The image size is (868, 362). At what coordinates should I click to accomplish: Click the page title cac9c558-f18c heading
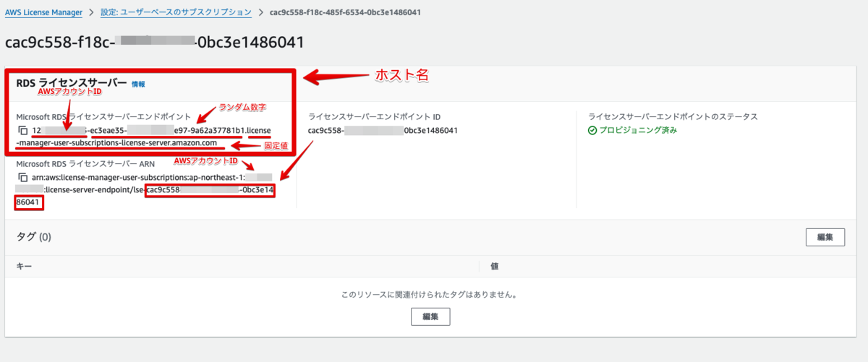click(x=154, y=43)
